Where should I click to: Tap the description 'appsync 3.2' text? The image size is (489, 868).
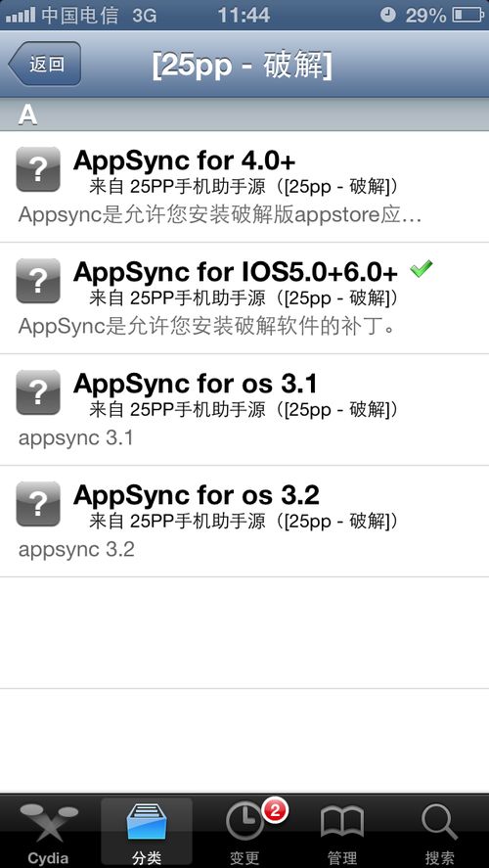pos(76,550)
